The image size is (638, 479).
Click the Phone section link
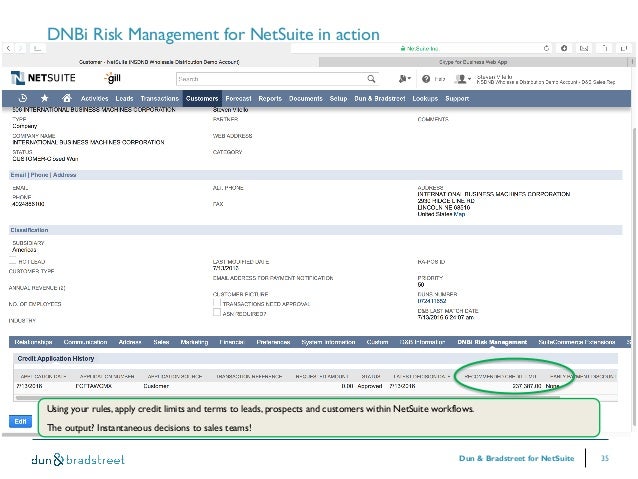(x=39, y=175)
